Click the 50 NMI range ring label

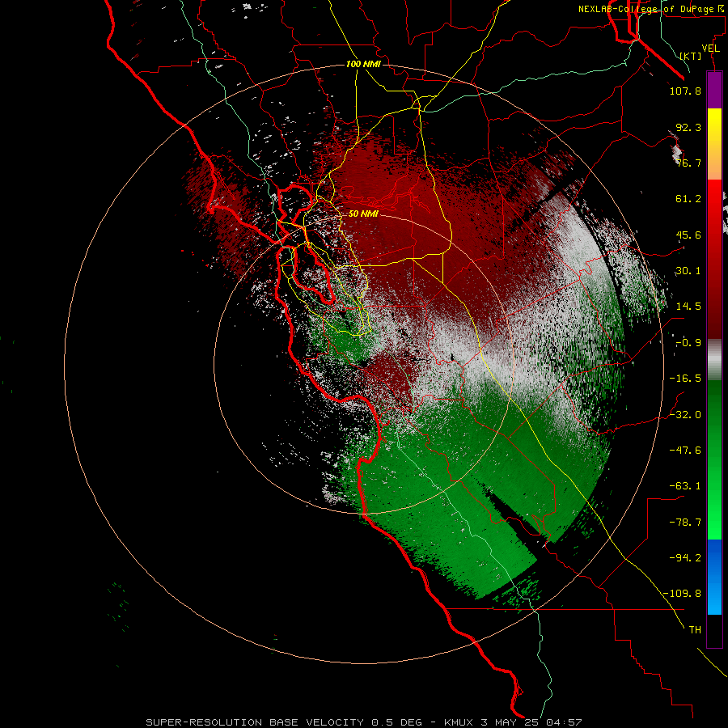[363, 214]
